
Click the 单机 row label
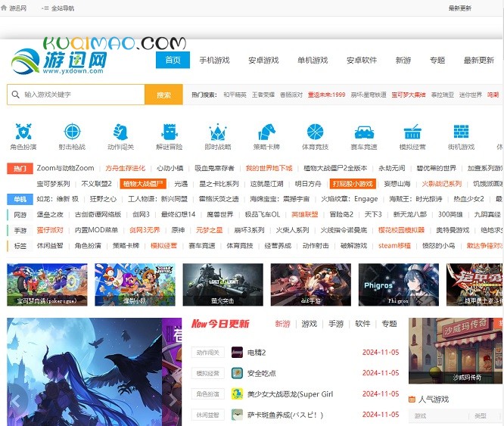(x=20, y=199)
